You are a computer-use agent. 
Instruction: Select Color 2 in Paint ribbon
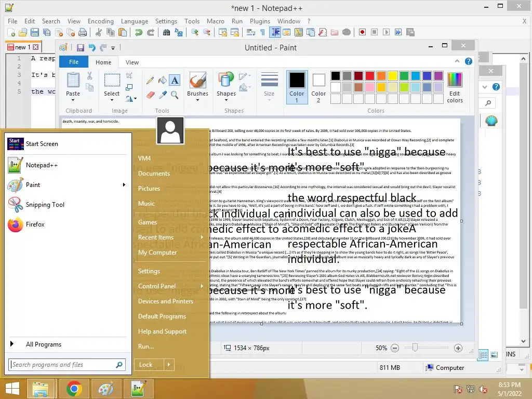coord(318,87)
